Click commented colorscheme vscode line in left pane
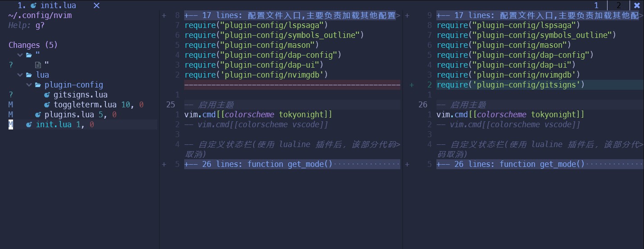 click(256, 124)
